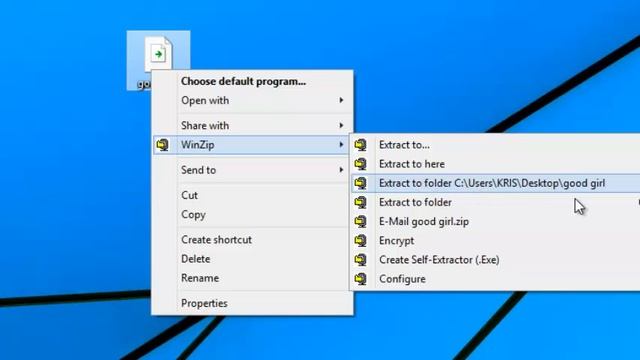Screen dimensions: 640x360
Task: Click the icon beside the plain Extract to folder entry
Action: (360, 202)
